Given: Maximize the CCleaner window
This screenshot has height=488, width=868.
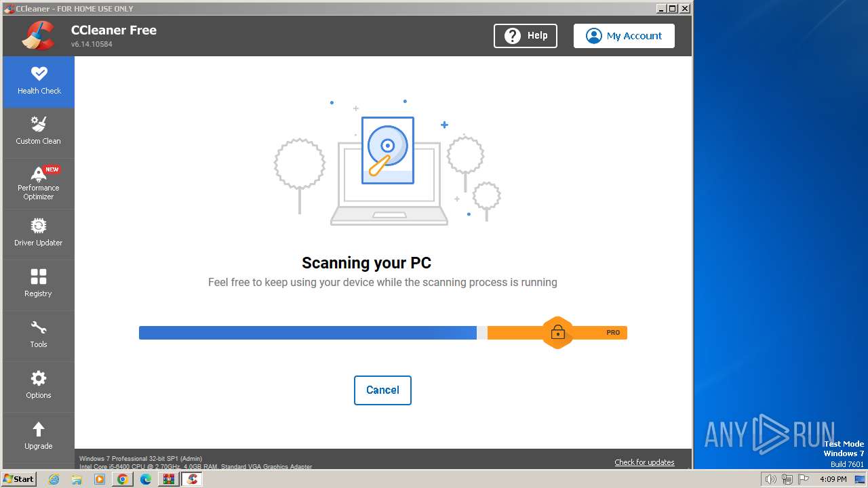Looking at the screenshot, I should pyautogui.click(x=673, y=8).
